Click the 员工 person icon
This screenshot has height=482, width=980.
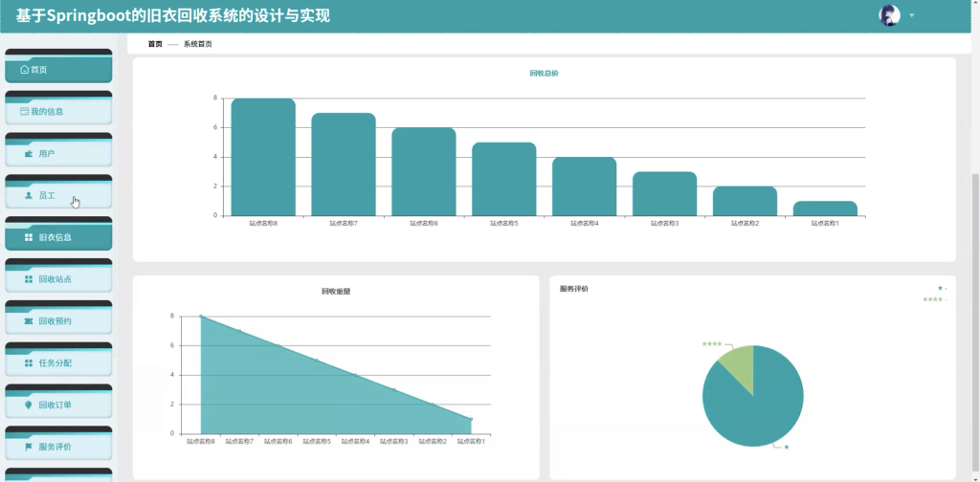click(x=28, y=195)
